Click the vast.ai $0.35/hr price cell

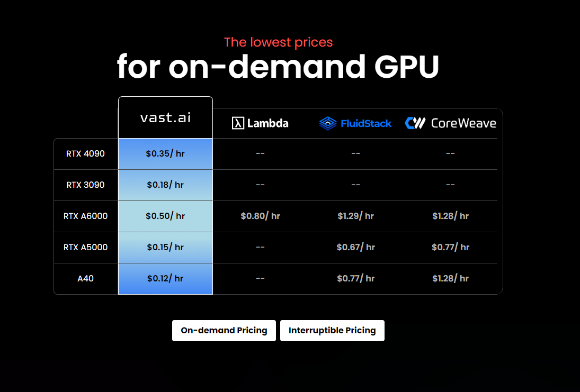(x=165, y=153)
